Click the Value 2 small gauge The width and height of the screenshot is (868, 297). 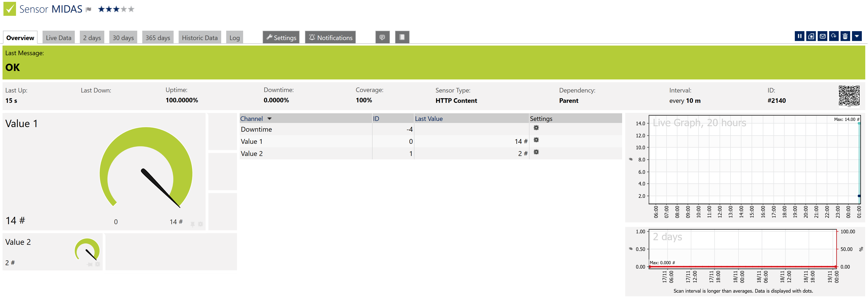click(x=87, y=249)
